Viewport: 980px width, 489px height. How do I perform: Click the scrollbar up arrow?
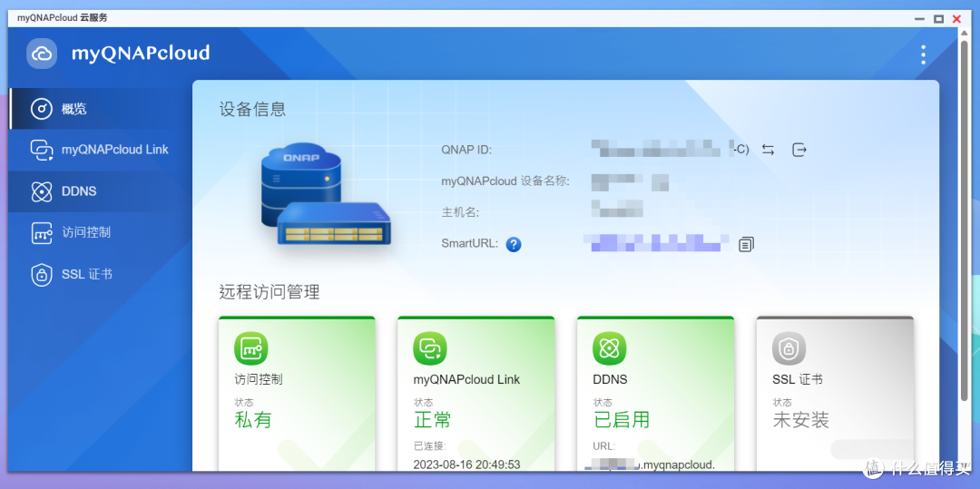[965, 33]
